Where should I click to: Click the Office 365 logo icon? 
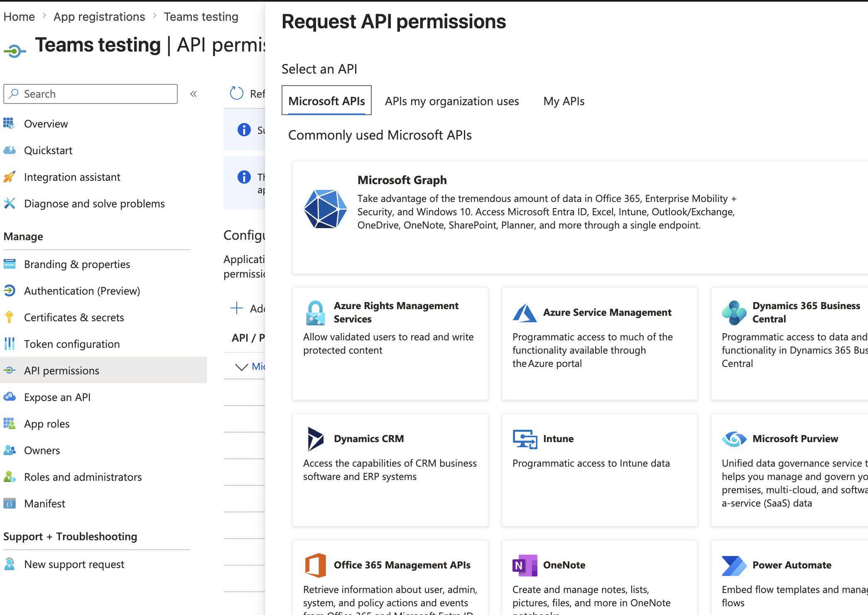(315, 565)
